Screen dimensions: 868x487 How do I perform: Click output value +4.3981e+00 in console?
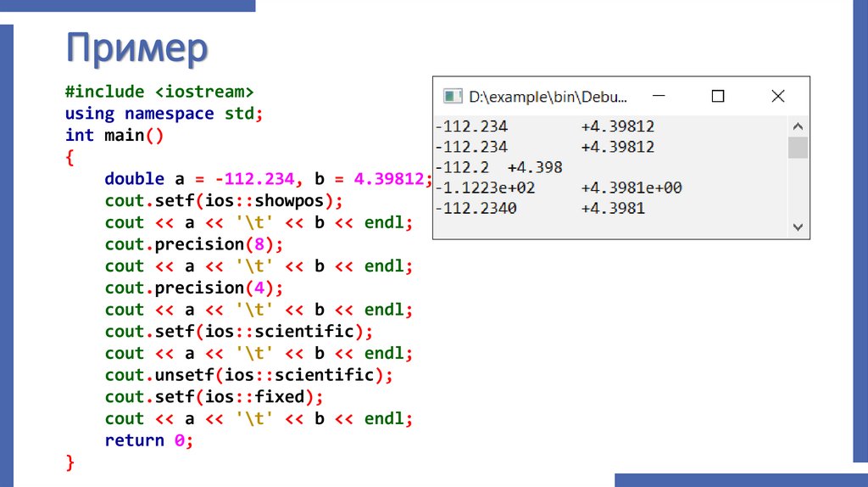(x=631, y=188)
